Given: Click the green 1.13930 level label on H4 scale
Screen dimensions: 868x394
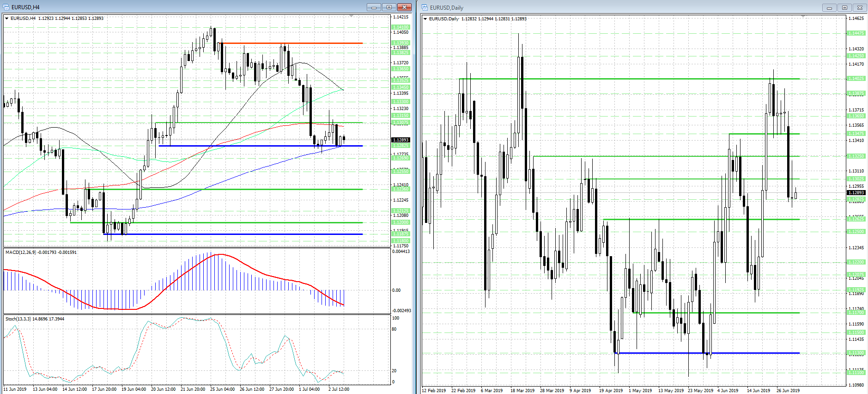Looking at the screenshot, I should pyautogui.click(x=401, y=43).
